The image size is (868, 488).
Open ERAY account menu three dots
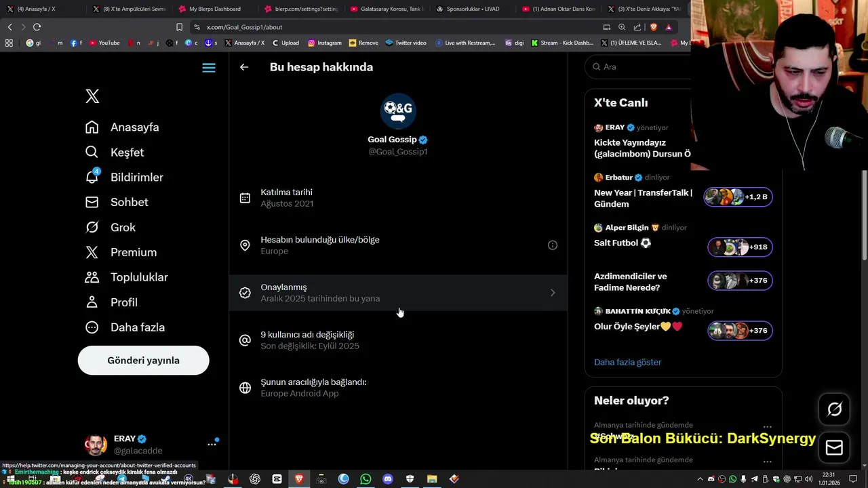[x=212, y=444]
